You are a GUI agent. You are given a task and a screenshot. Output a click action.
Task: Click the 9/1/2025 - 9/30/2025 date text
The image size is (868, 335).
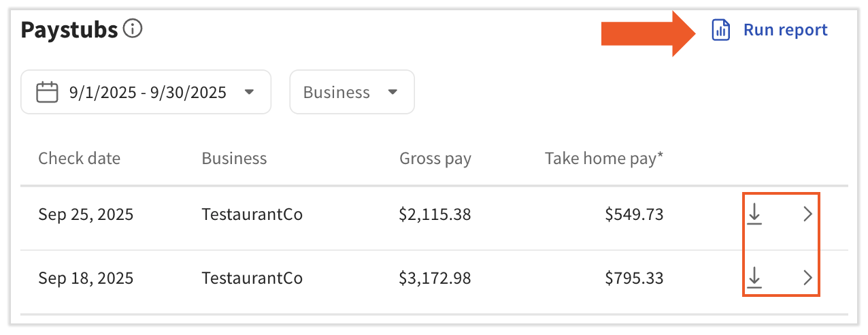(148, 92)
